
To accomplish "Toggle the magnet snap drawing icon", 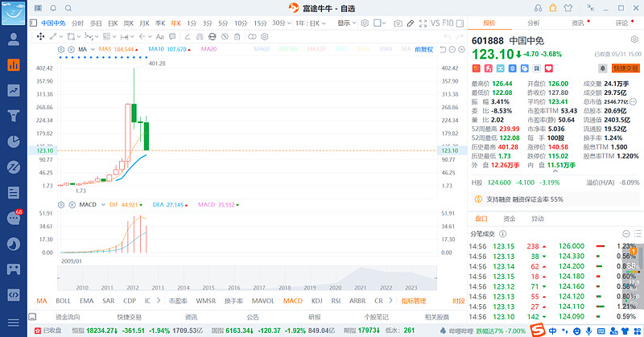I will coord(200,36).
